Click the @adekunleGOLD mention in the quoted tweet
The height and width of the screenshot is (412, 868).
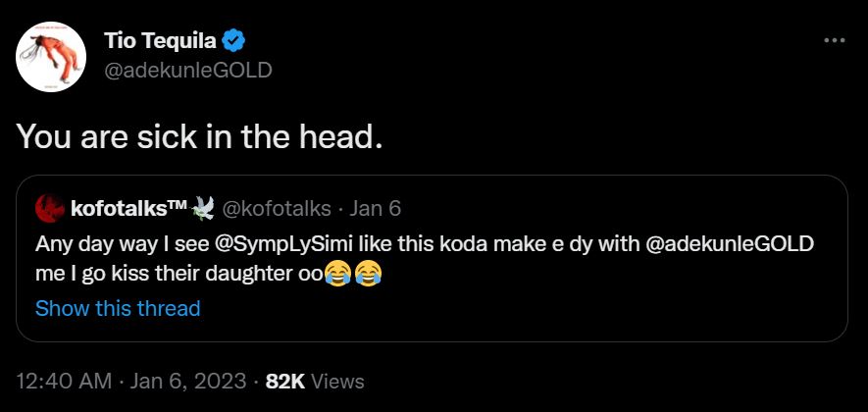pyautogui.click(x=731, y=243)
